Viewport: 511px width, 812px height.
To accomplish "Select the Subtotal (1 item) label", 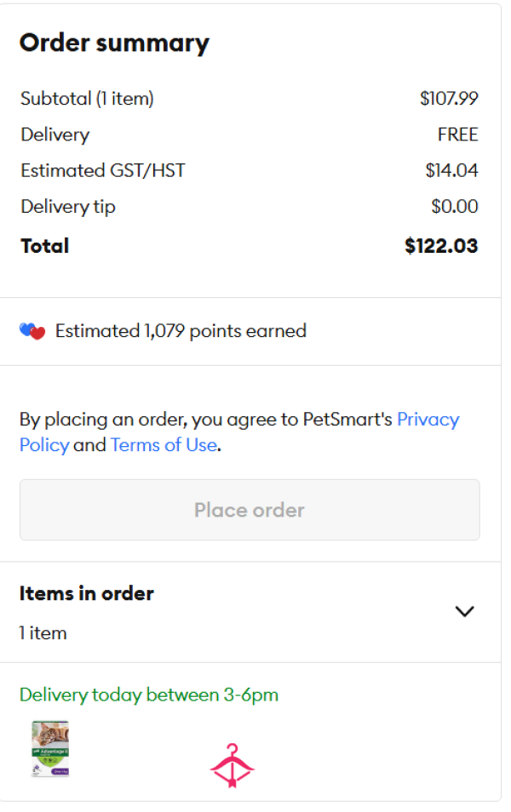I will [87, 99].
